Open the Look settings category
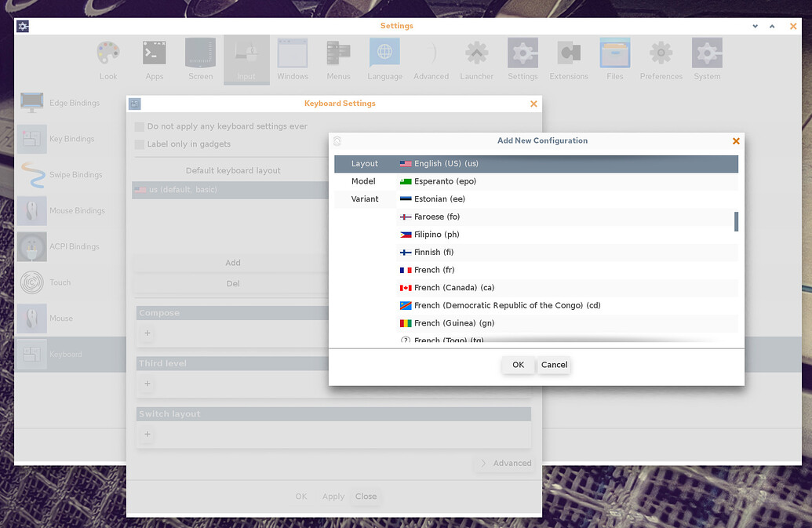Viewport: 812px width, 528px height. coord(107,59)
